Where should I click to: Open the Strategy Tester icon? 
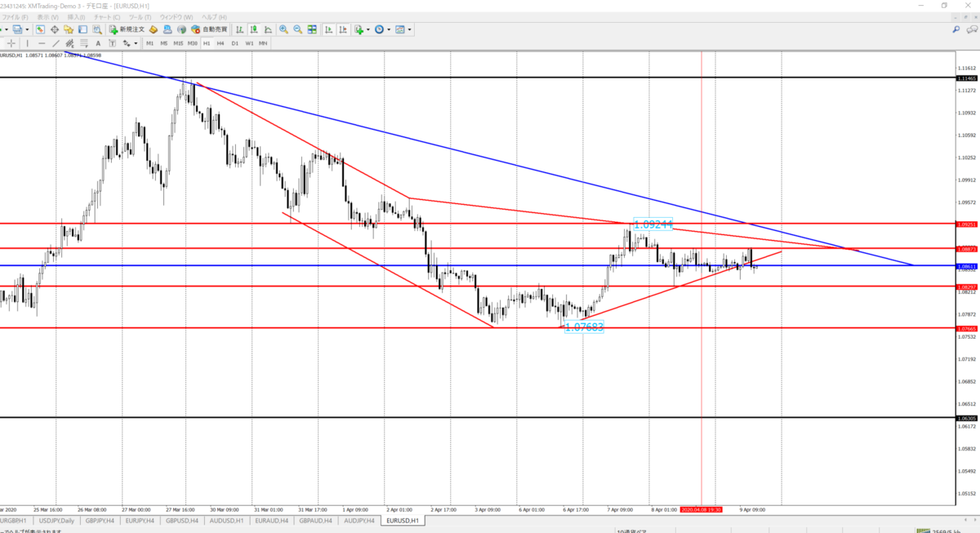96,29
